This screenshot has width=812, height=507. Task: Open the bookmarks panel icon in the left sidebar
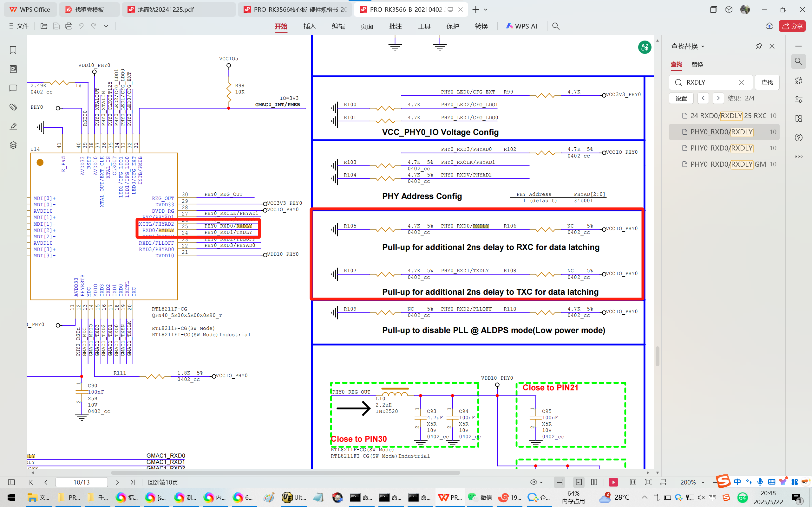13,50
